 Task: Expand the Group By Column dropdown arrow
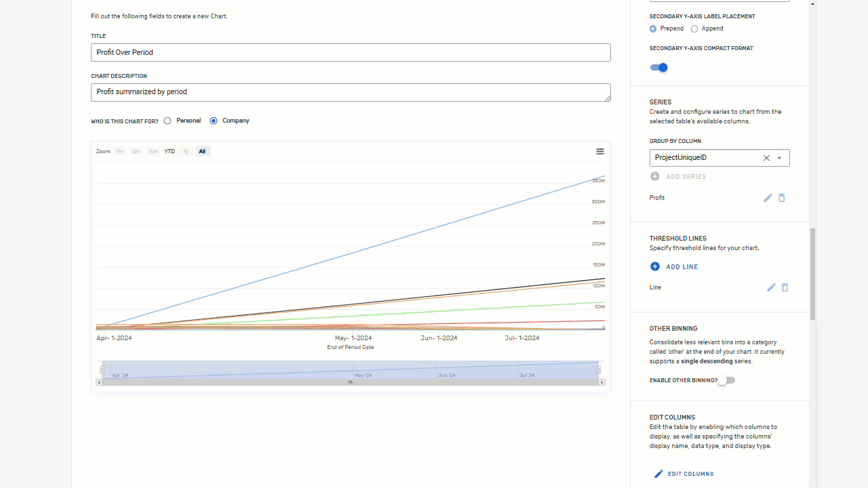[x=780, y=158]
